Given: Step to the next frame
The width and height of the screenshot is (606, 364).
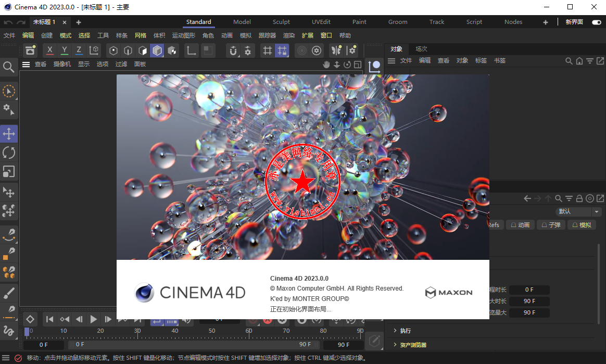Looking at the screenshot, I should [108, 319].
